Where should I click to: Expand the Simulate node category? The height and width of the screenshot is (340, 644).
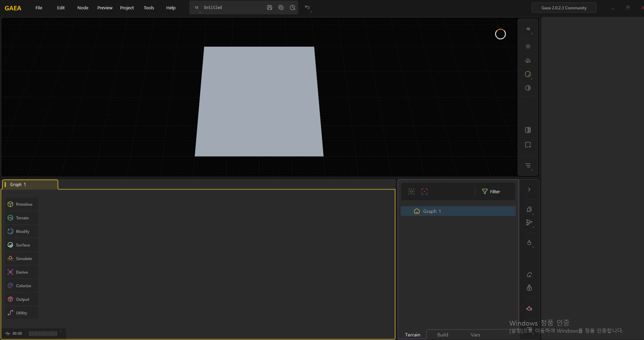21,259
